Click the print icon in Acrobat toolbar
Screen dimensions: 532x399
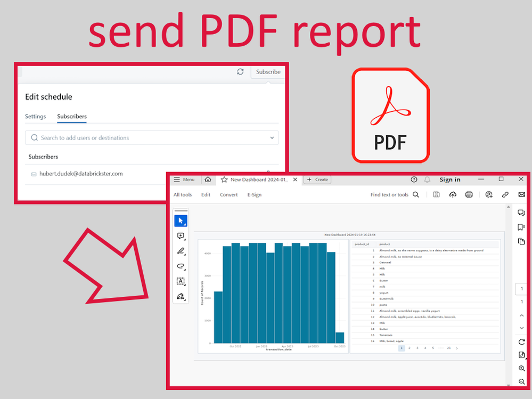[469, 195]
